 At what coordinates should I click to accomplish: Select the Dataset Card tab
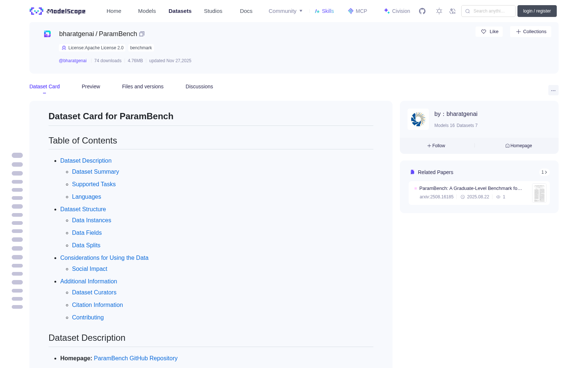pyautogui.click(x=44, y=86)
